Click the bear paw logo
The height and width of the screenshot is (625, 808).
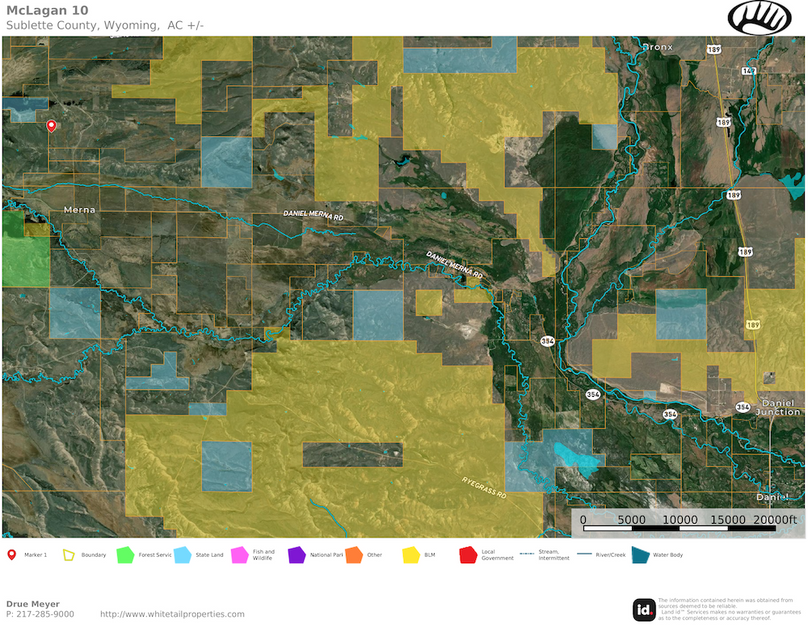click(x=759, y=17)
